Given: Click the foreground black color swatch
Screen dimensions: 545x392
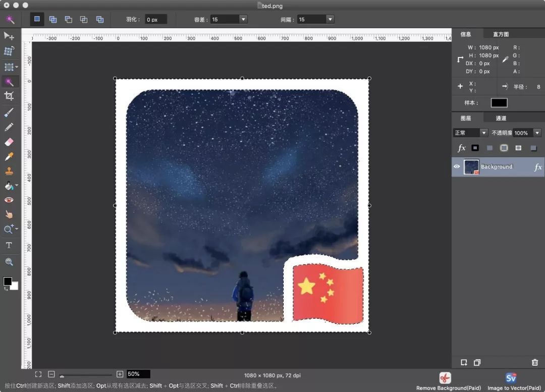Looking at the screenshot, I should [7, 281].
